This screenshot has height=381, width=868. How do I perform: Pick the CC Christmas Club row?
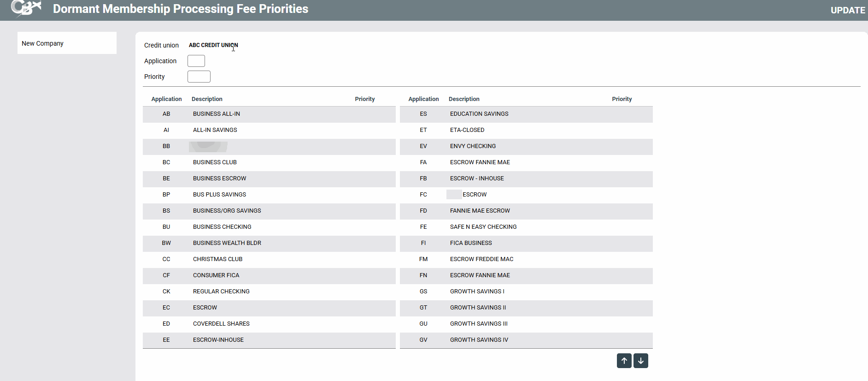pos(269,259)
